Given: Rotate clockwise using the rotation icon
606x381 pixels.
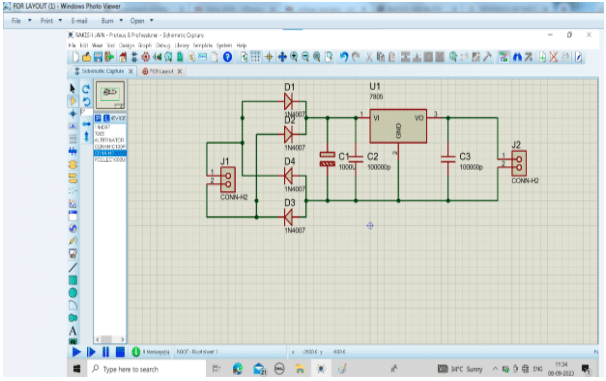Looking at the screenshot, I should [86, 89].
